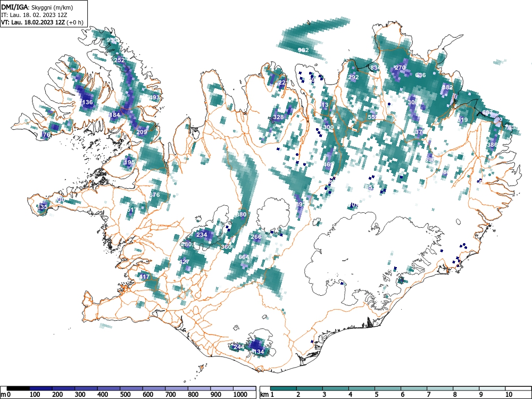Click the 519 visibility value

tap(462, 120)
